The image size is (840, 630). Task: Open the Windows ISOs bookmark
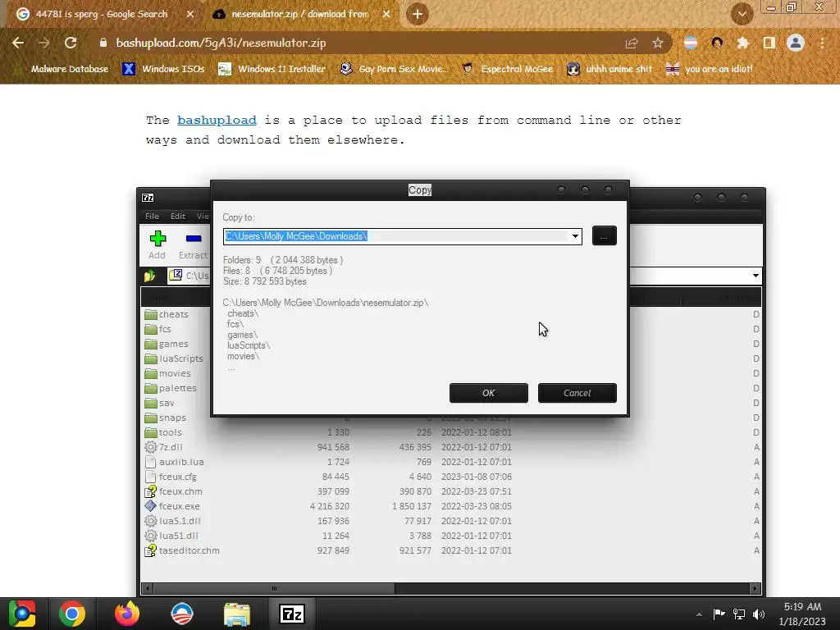tap(164, 69)
